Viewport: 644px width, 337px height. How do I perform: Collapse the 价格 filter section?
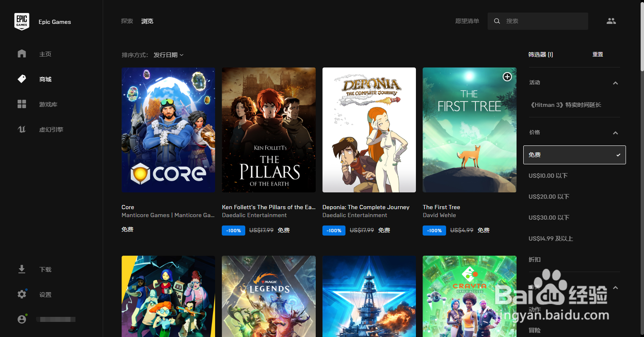(615, 133)
